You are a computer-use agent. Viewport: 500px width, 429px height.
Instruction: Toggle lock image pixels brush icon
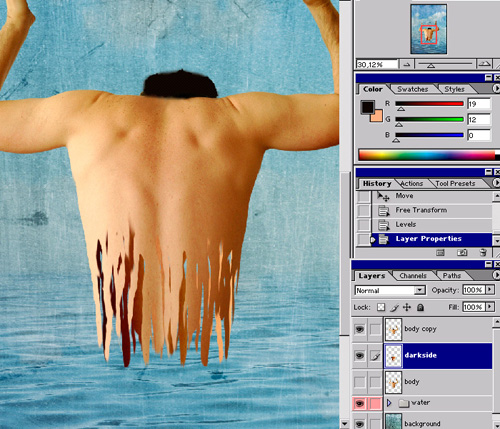click(394, 307)
